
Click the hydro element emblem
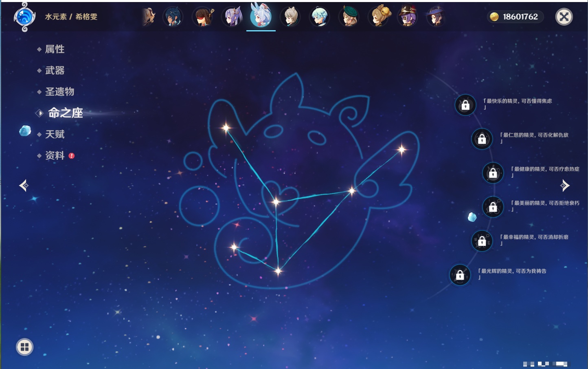tap(24, 17)
